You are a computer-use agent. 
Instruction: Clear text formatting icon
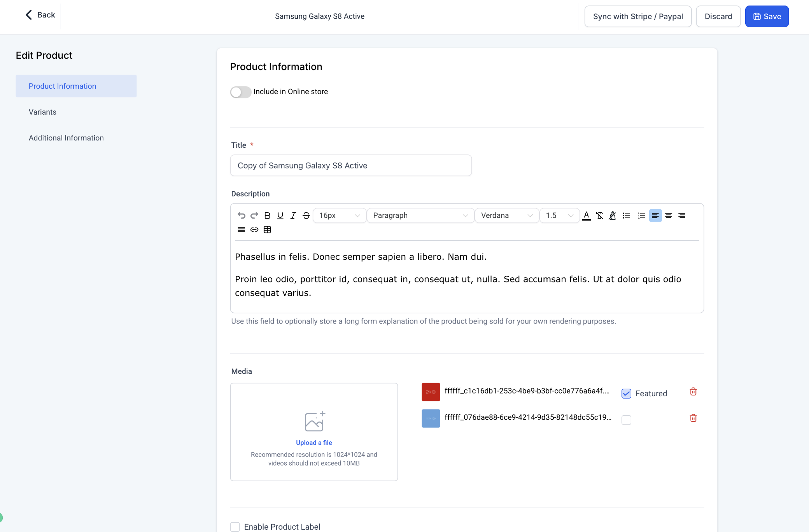click(599, 215)
